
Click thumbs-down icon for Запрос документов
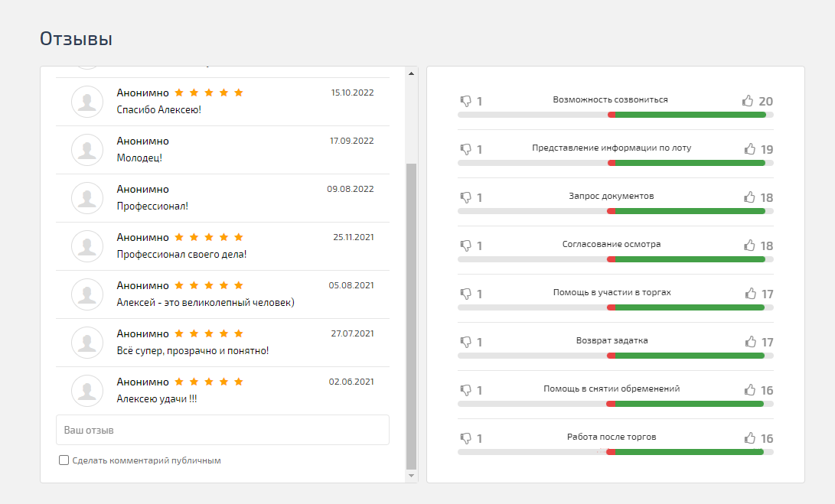coord(465,197)
